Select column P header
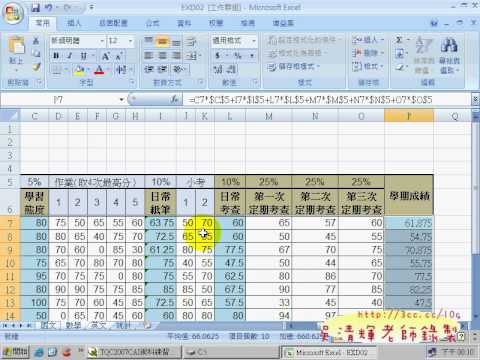 pos(409,116)
